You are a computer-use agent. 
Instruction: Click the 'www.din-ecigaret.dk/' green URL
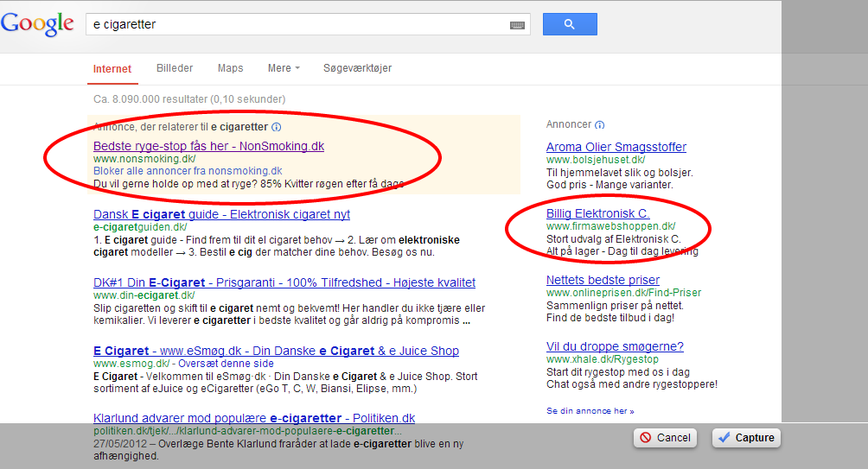(144, 295)
